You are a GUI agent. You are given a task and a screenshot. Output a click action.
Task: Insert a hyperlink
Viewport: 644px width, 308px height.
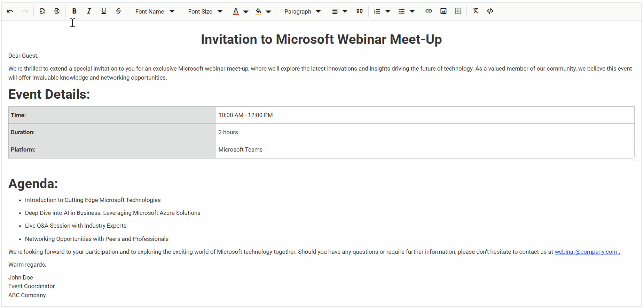429,11
